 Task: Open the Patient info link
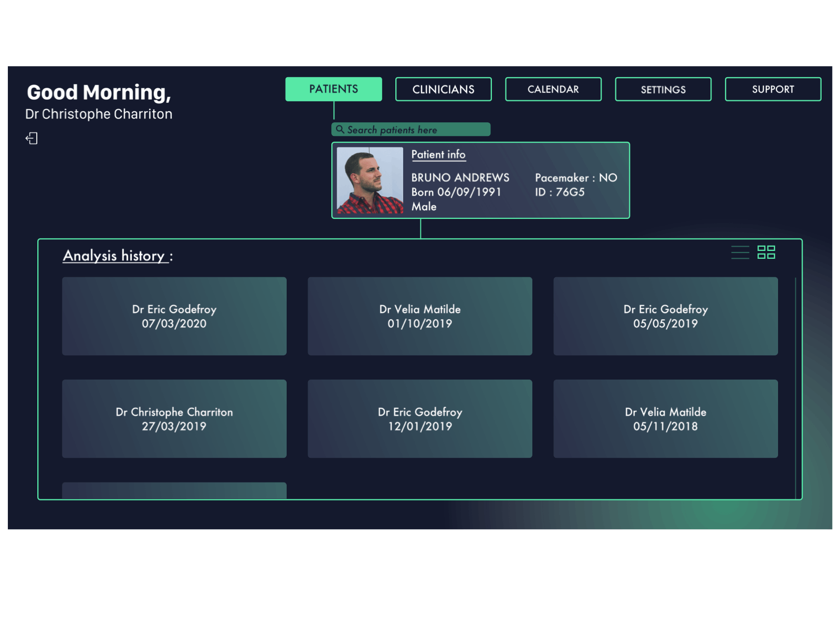click(x=438, y=154)
